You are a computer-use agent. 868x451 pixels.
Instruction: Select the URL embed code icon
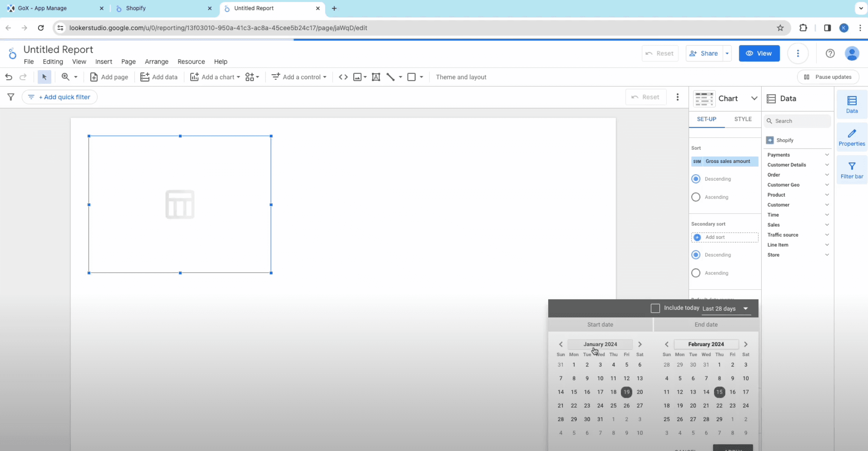(x=343, y=77)
